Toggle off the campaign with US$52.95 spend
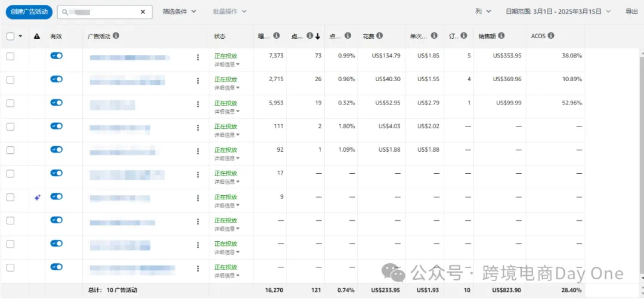 coord(56,103)
